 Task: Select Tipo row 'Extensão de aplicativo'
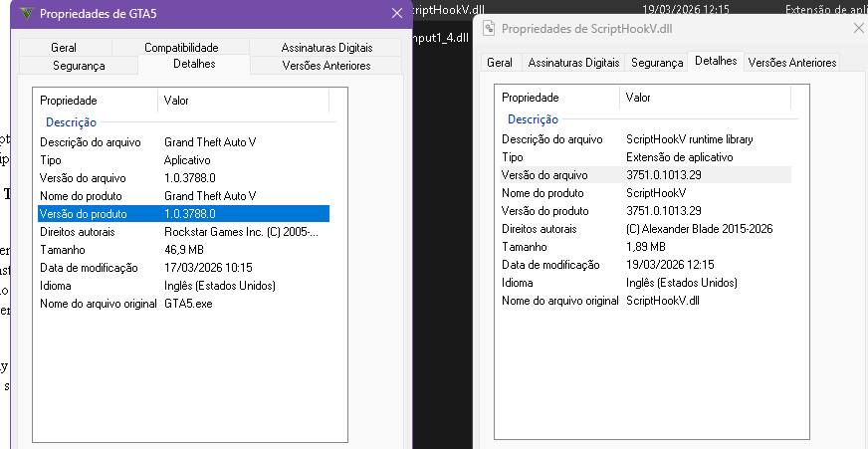point(645,157)
